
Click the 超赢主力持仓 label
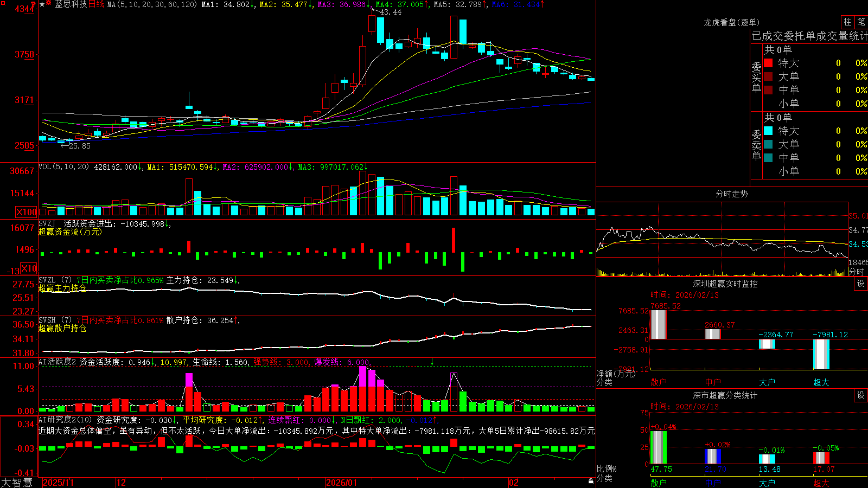coord(62,288)
